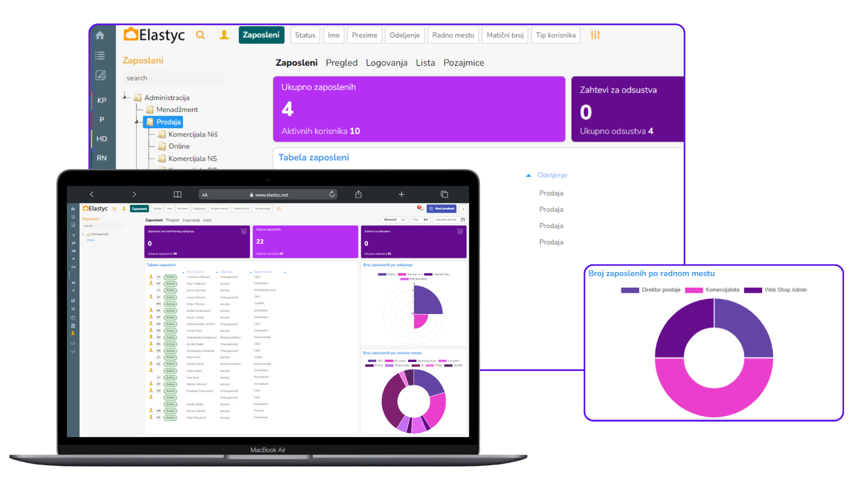Click the Komercijalista pink legend swatch
This screenshot has width=868, height=488.
[x=693, y=290]
